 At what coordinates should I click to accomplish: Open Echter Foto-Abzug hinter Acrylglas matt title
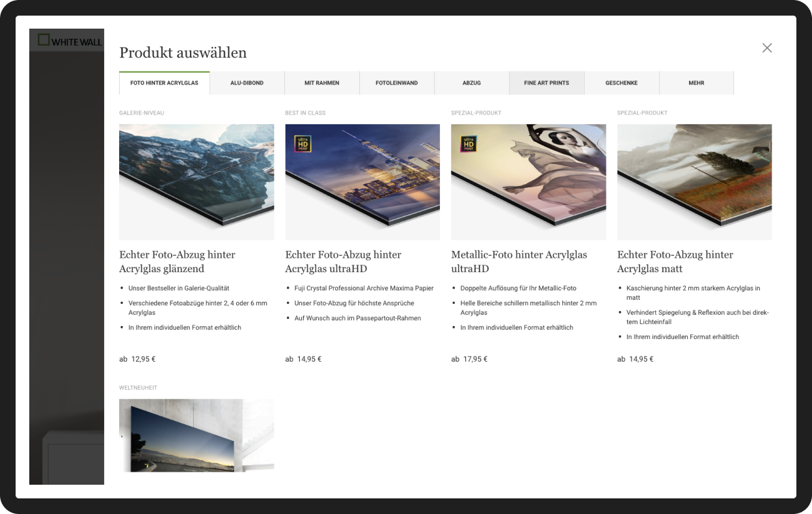[x=675, y=262]
